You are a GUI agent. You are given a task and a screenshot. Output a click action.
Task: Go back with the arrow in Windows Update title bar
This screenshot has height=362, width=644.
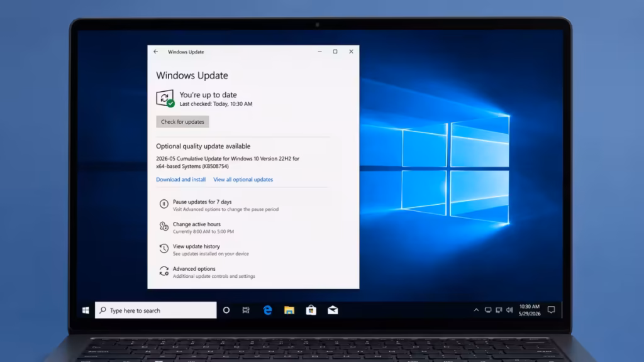pos(156,52)
